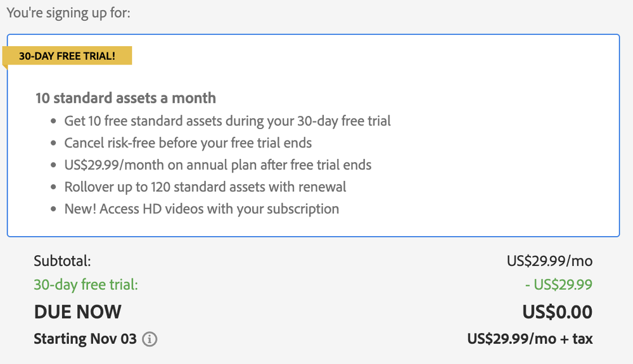
Task: Click the "US$29.99/mo + tax" renewal price
Action: click(x=530, y=339)
